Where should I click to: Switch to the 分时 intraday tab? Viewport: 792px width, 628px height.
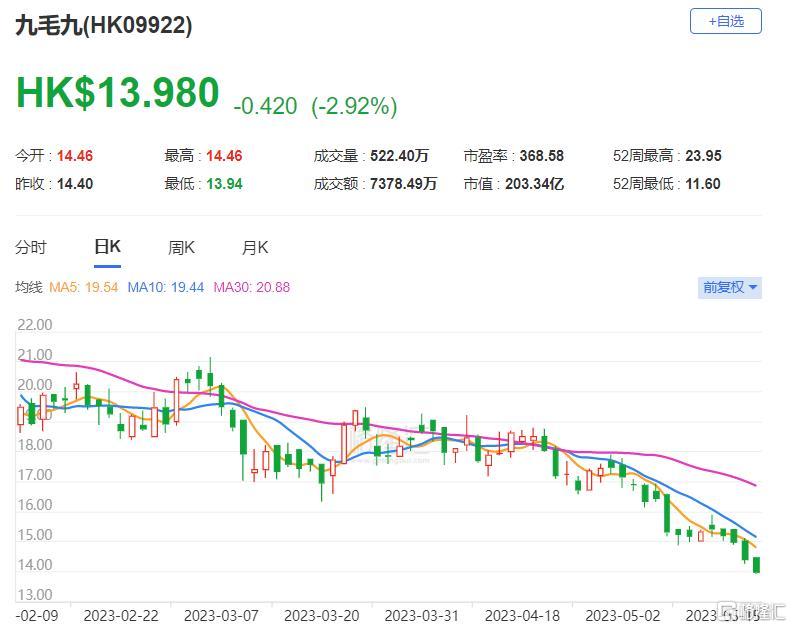tap(31, 248)
